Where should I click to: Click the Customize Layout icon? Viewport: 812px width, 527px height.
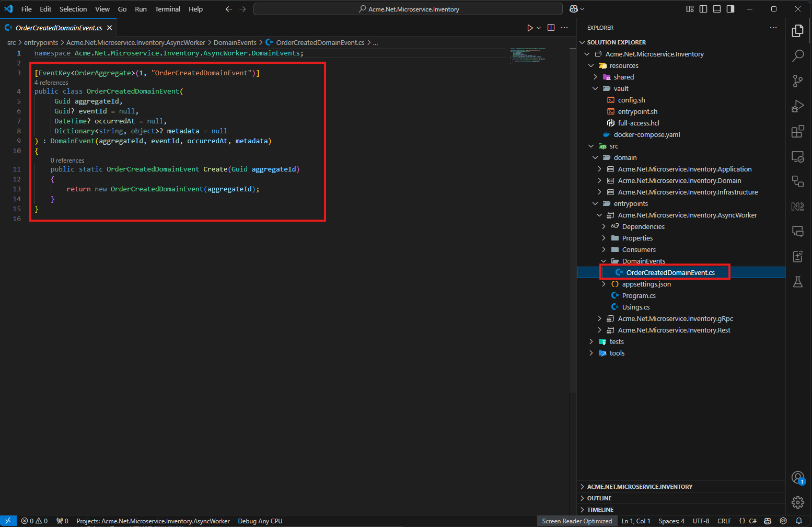(x=690, y=9)
